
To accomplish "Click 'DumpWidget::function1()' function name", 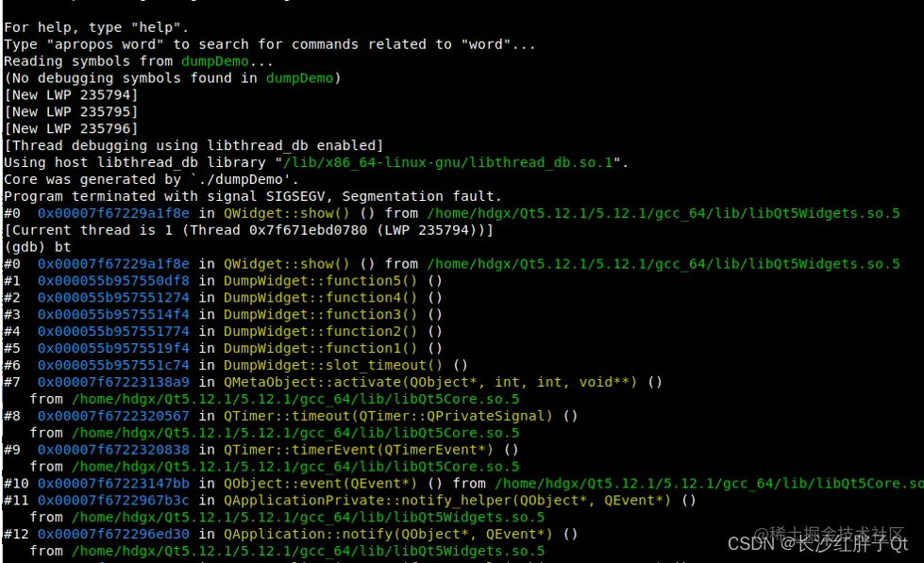I will point(320,349).
